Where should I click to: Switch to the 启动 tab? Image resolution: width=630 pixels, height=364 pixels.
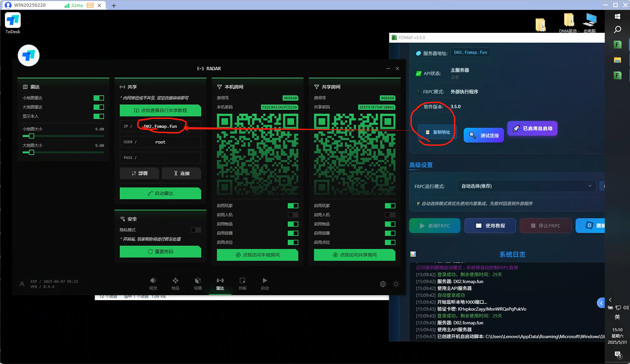point(265,283)
